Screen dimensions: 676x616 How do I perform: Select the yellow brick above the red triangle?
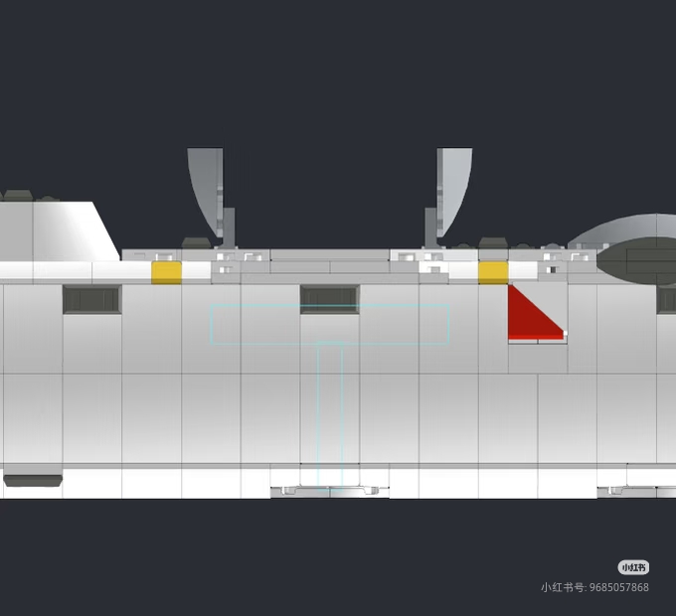(x=493, y=272)
